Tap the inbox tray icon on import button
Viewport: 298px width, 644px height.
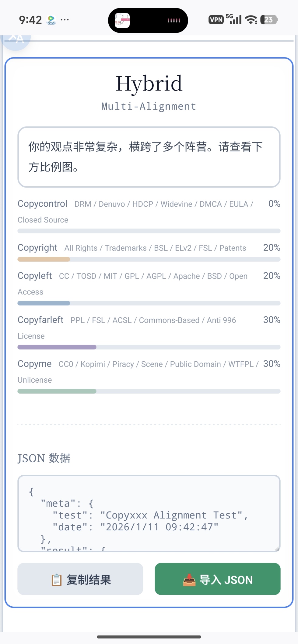pyautogui.click(x=189, y=580)
